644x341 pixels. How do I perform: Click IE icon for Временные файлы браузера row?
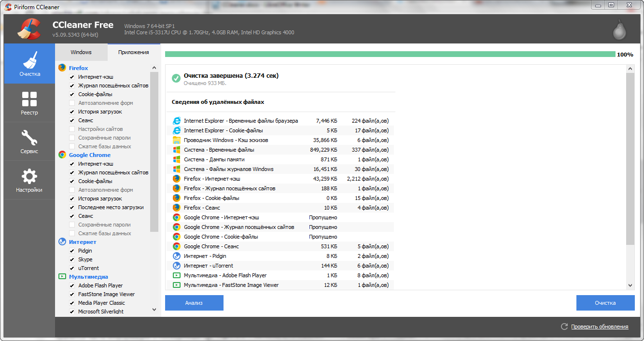click(177, 121)
